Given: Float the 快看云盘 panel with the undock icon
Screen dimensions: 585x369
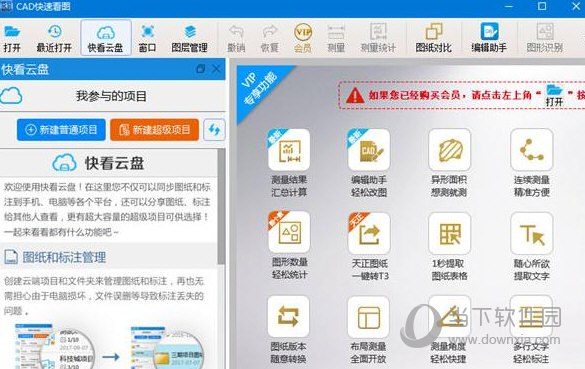Looking at the screenshot, I should point(200,69).
